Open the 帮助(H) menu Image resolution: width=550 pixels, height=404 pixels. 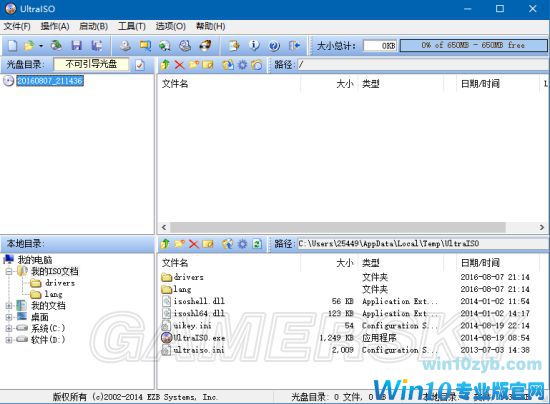210,26
